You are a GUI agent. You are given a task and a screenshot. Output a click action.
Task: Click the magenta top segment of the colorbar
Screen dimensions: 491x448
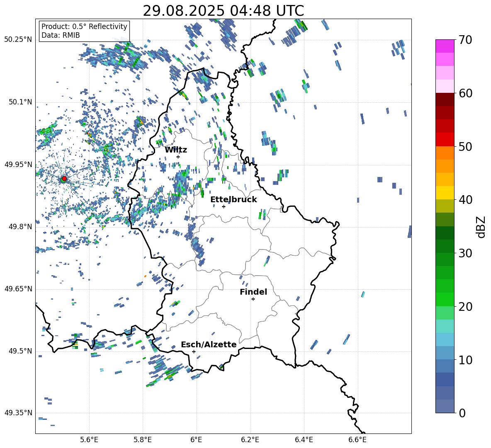click(445, 46)
